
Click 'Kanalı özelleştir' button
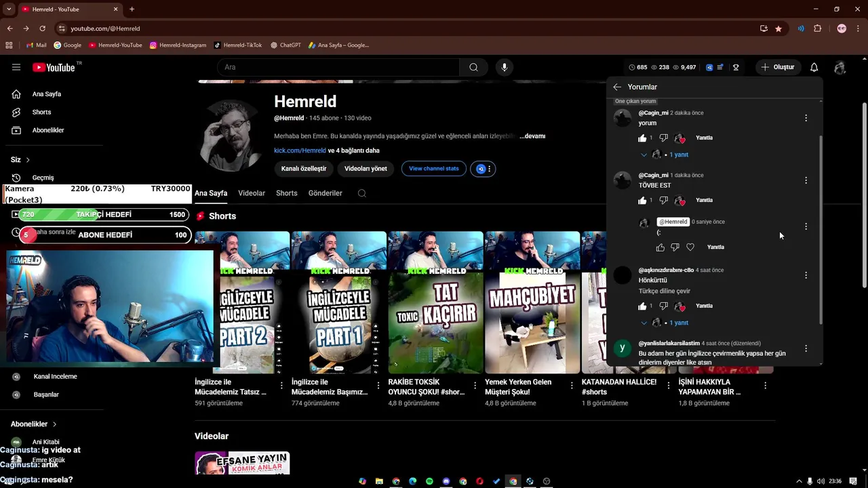click(x=304, y=169)
